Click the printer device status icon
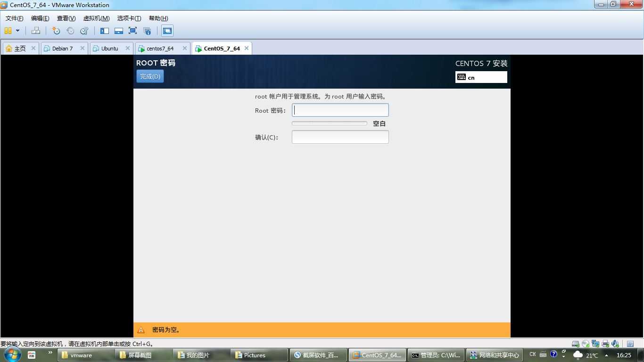644x362 pixels. pyautogui.click(x=605, y=344)
